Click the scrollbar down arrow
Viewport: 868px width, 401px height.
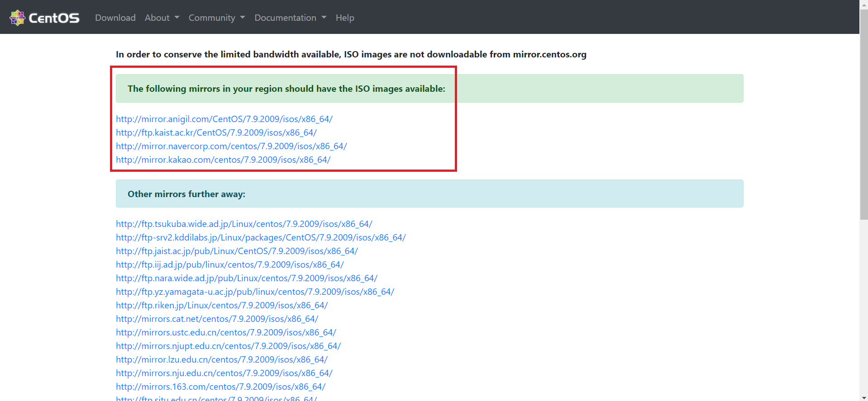(863, 397)
